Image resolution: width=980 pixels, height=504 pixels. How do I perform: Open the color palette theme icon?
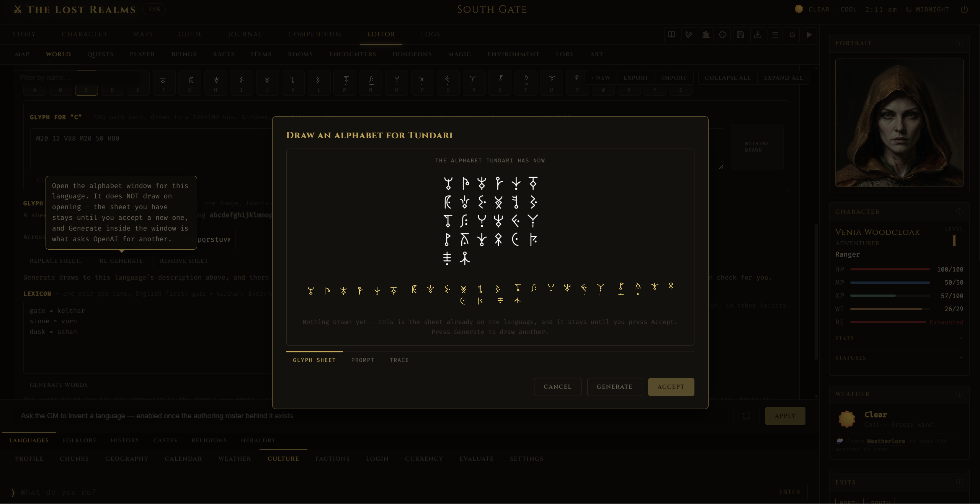pyautogui.click(x=723, y=34)
